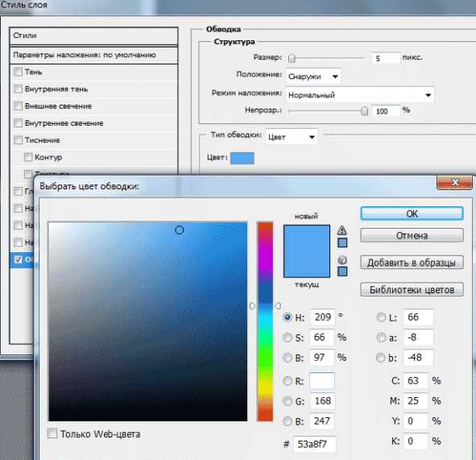This screenshot has height=460, width=476.
Task: Open the Тип обводки dropdown showing Цвет
Action: 292,137
